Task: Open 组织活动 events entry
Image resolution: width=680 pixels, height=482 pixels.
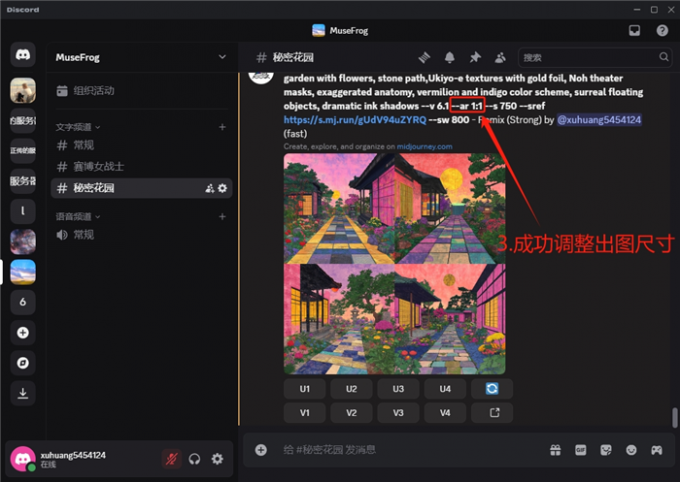Action: (140, 91)
